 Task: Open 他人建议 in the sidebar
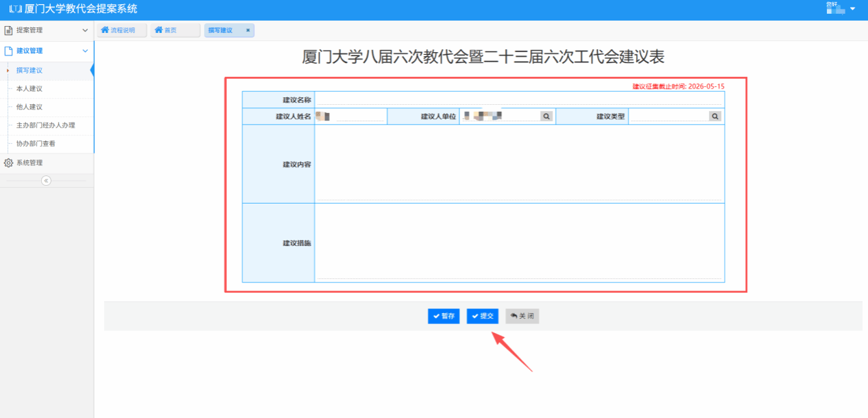[x=29, y=107]
